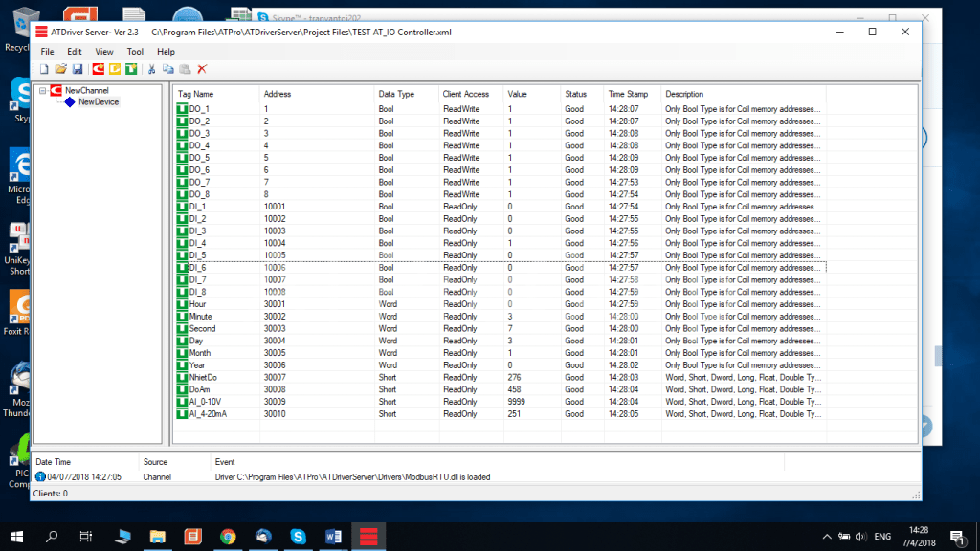Click the Copy toolbar icon
Screen dimensions: 980x551
(168, 69)
